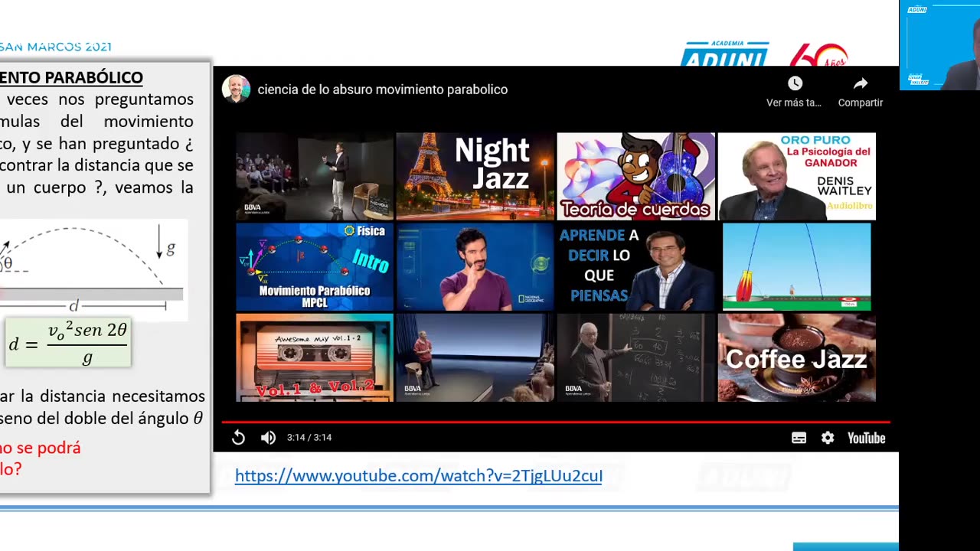Play the Coffee Jazz suggested video
The width and height of the screenshot is (980, 551).
[x=797, y=357]
